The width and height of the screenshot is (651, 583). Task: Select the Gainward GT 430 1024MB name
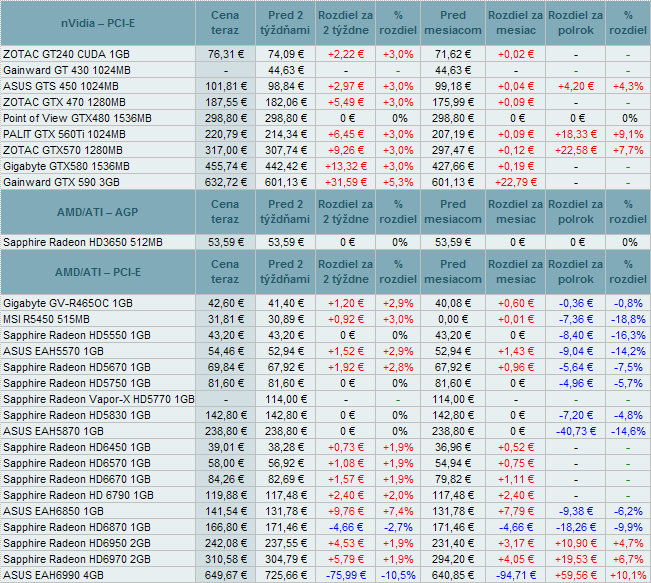(x=67, y=70)
